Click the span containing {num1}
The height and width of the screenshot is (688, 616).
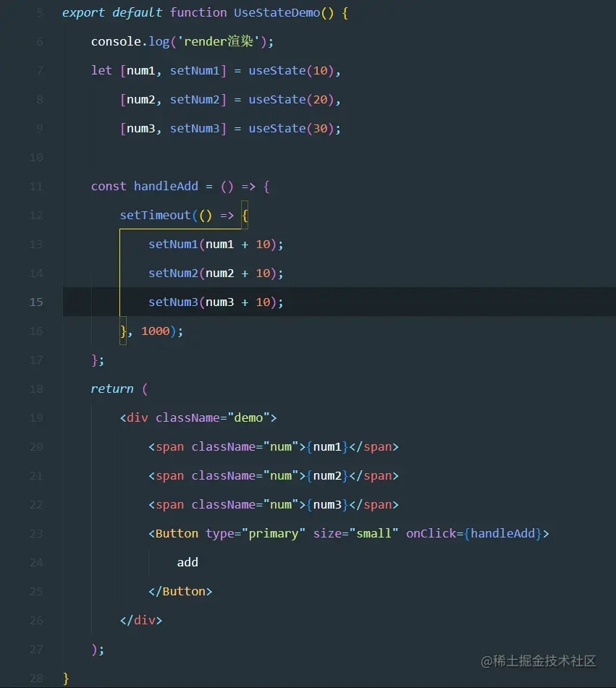[x=274, y=446]
